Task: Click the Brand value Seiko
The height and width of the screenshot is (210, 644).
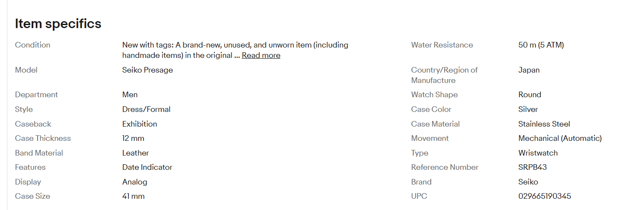Action: click(x=528, y=182)
